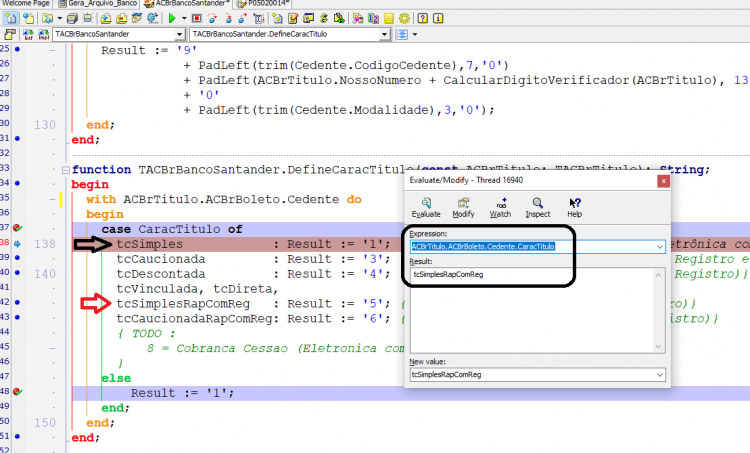
Task: Click the Evaluate icon in Evaluate/Modify dialog
Action: [426, 208]
